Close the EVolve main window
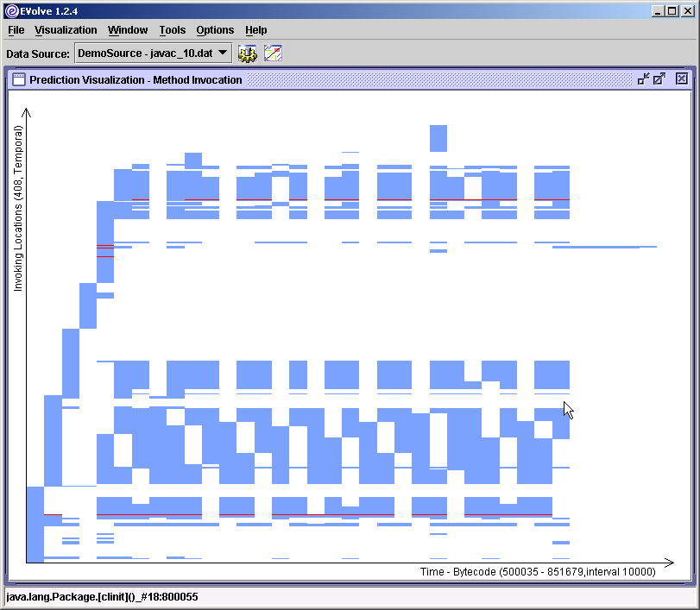 coord(688,11)
